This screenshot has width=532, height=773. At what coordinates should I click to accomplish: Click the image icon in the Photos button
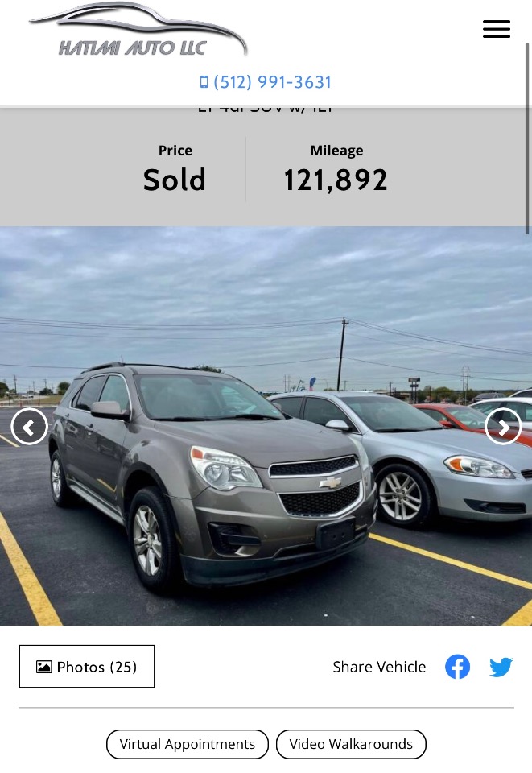(43, 667)
